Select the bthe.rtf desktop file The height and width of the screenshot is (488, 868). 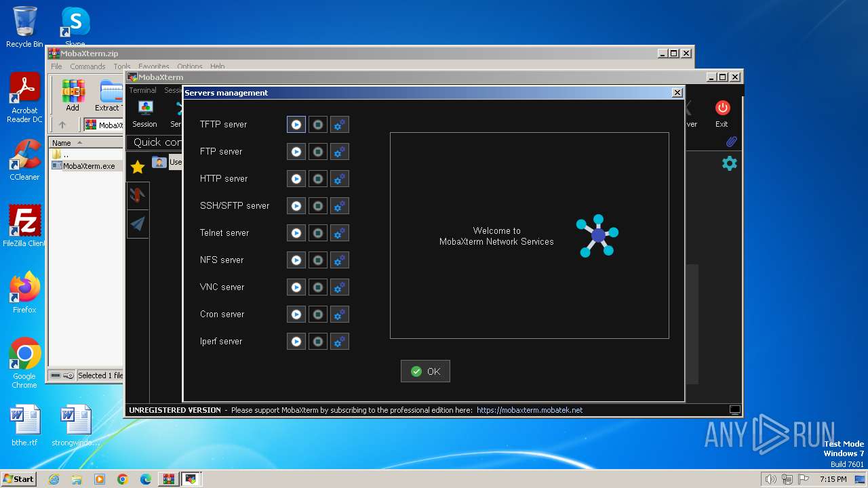click(24, 426)
